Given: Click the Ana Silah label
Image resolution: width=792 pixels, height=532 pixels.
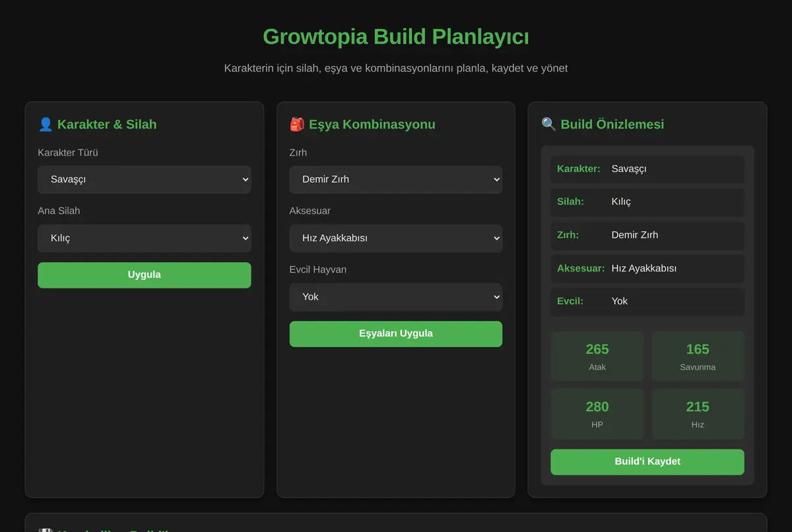Looking at the screenshot, I should tap(59, 211).
